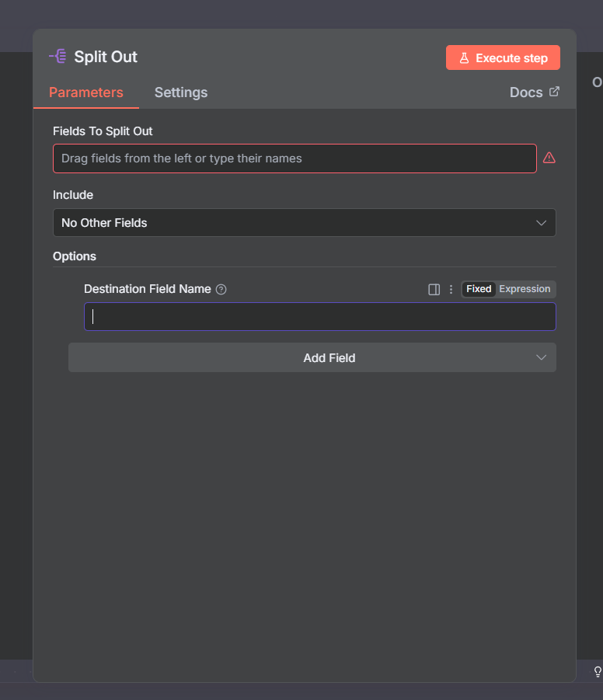The image size is (603, 700).
Task: Select the Fixed mode toggle
Action: coord(479,289)
